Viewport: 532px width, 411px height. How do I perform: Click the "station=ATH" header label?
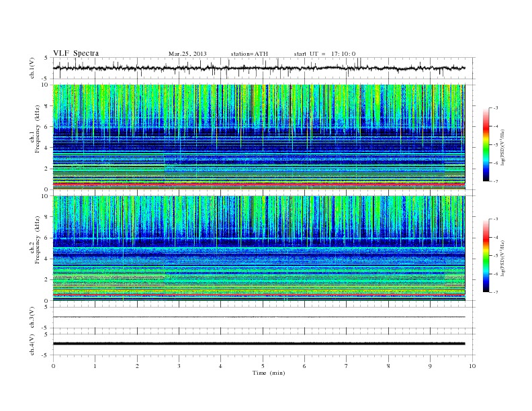(249, 54)
